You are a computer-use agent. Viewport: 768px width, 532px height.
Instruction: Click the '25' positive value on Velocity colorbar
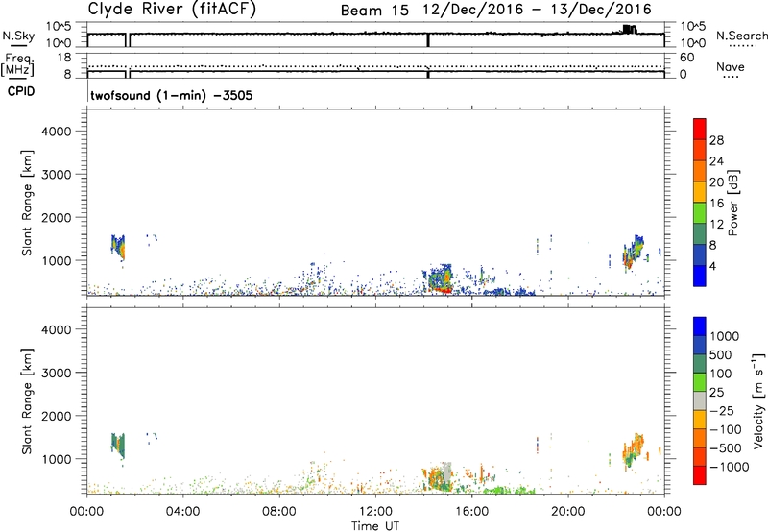[717, 393]
